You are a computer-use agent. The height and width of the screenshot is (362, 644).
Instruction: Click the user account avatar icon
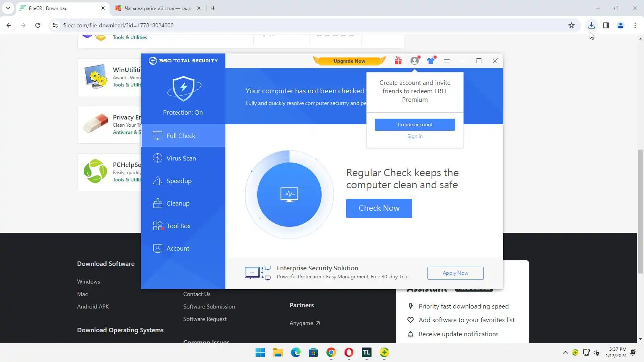click(x=415, y=61)
